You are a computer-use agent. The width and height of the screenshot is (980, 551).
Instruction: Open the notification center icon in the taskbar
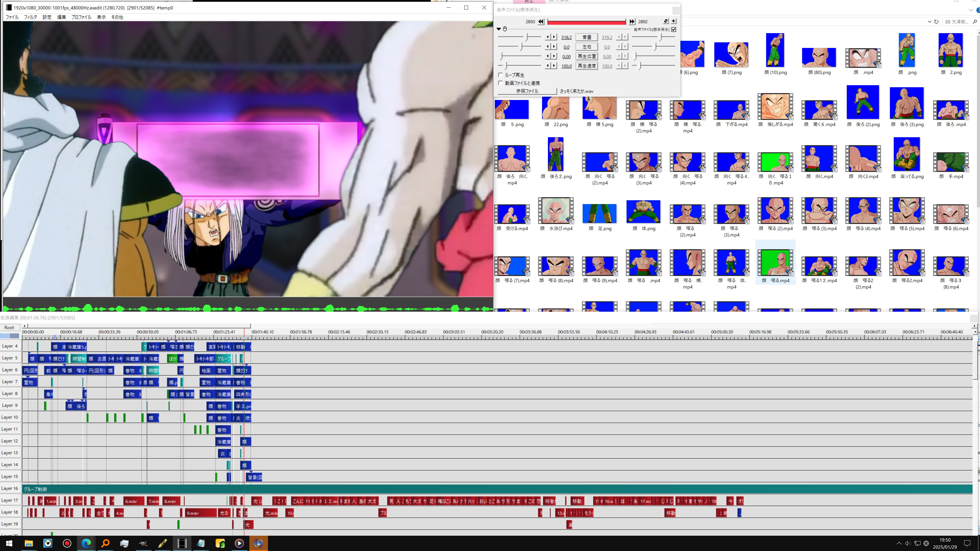pos(967,543)
